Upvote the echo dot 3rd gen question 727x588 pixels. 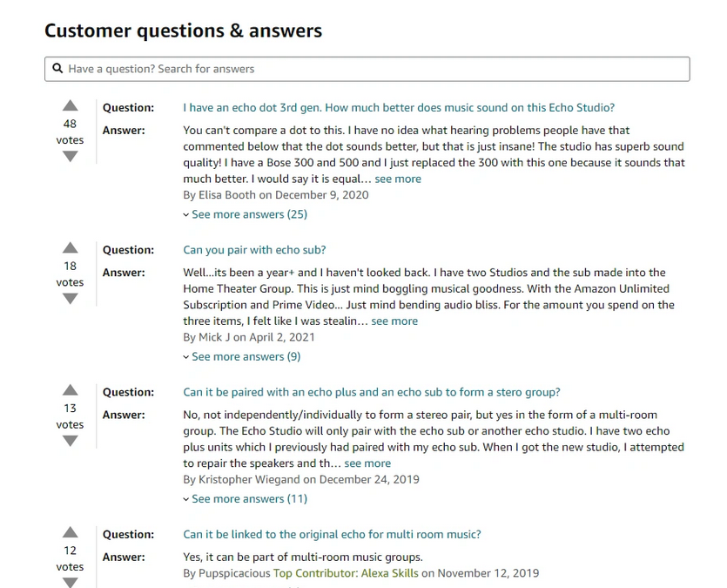[70, 105]
